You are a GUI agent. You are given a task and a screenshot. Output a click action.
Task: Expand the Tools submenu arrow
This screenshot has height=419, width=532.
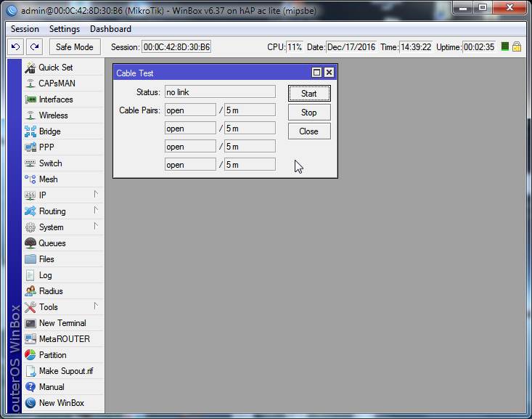pyautogui.click(x=96, y=306)
